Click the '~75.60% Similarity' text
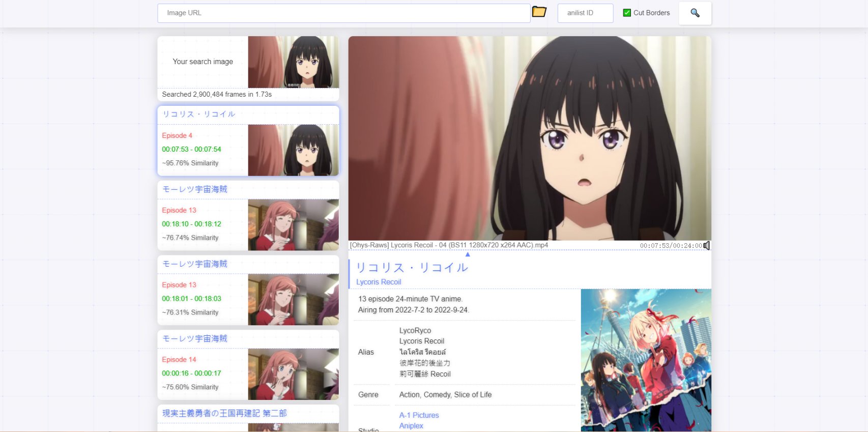 [190, 387]
